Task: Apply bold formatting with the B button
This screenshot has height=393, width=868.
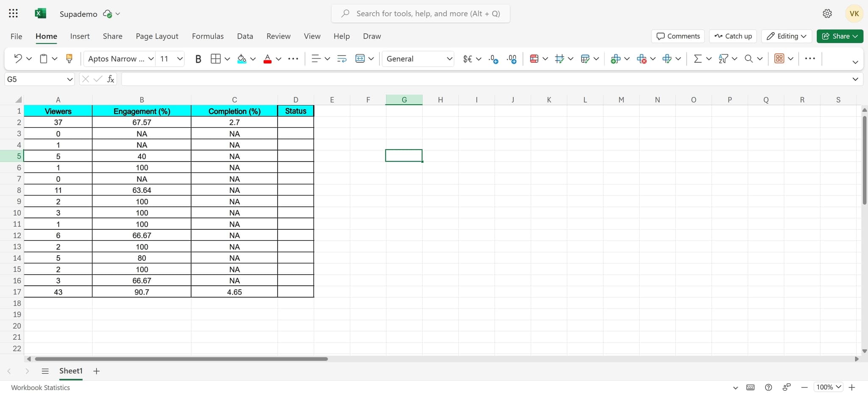Action: [x=198, y=59]
